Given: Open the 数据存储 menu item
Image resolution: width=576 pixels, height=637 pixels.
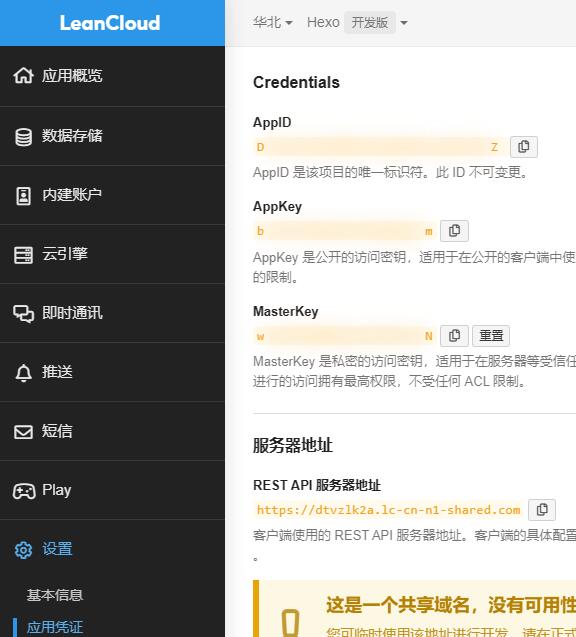Looking at the screenshot, I should (112, 136).
